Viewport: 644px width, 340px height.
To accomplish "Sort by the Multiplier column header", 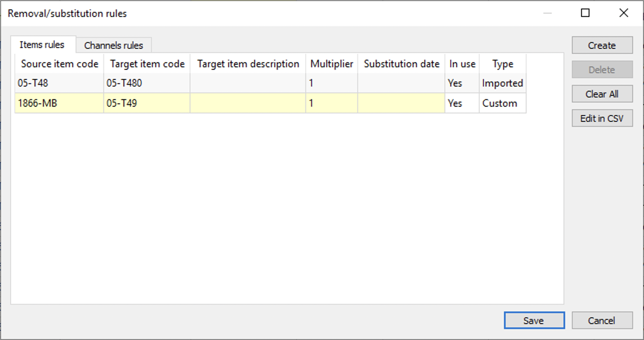I will (x=332, y=64).
